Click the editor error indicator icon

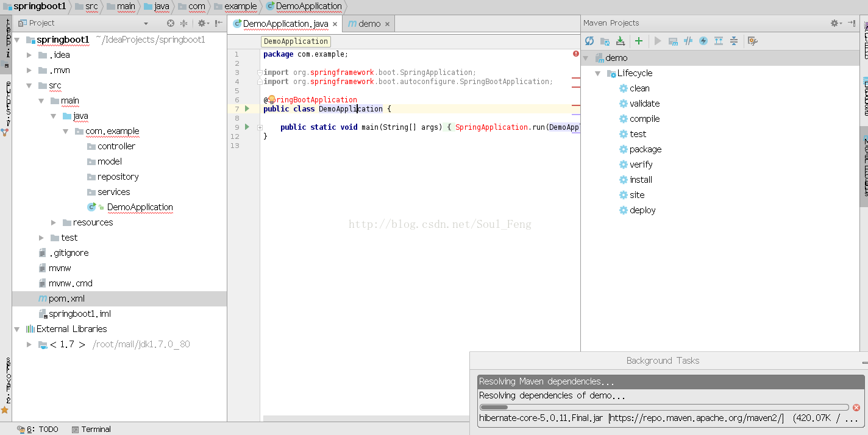(576, 54)
